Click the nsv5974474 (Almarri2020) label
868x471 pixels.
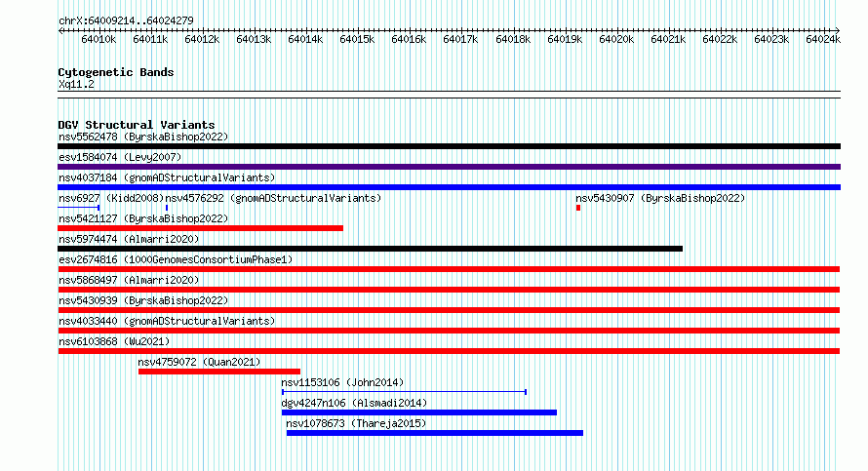129,239
